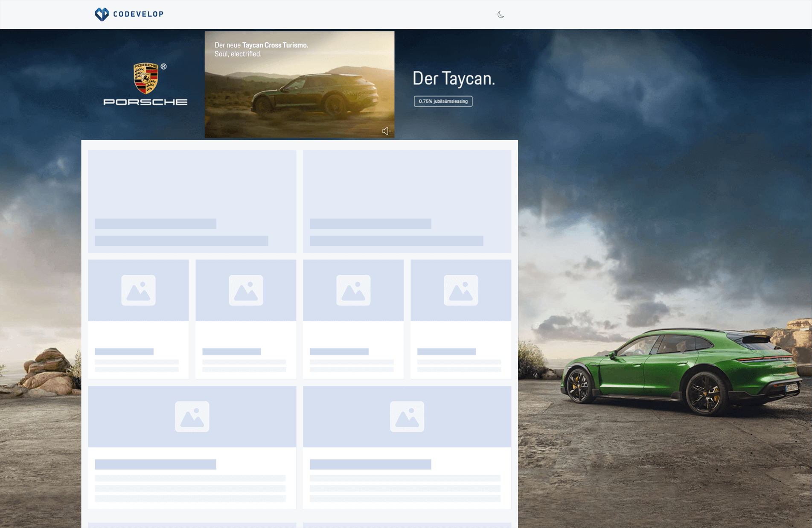Click the "Soul, electrified." caption text
The width and height of the screenshot is (812, 528).
click(x=238, y=54)
